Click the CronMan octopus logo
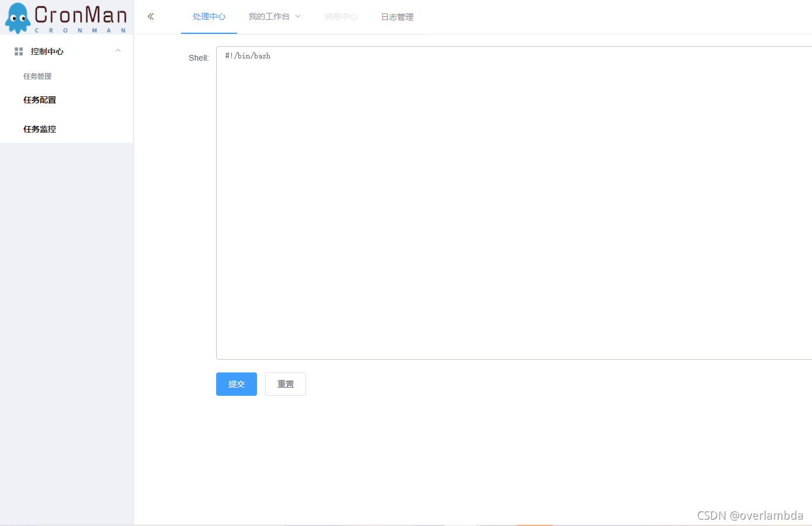The height and width of the screenshot is (526, 812). click(x=18, y=18)
